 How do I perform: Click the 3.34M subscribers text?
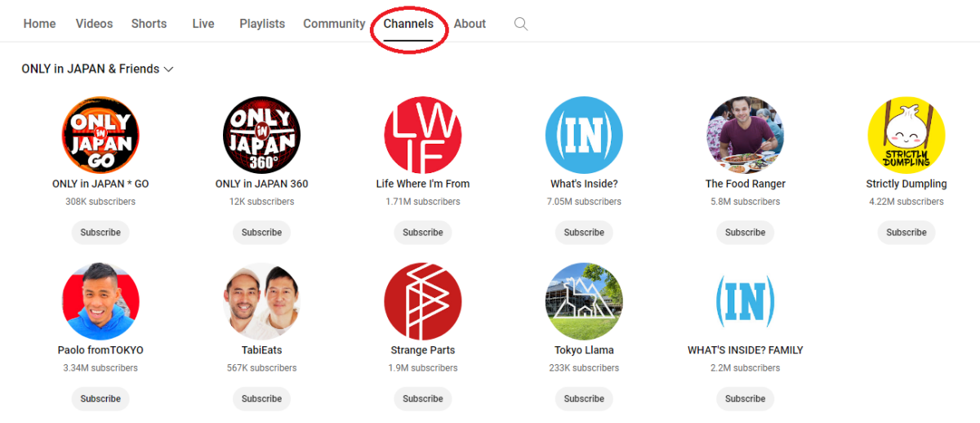[x=100, y=368]
